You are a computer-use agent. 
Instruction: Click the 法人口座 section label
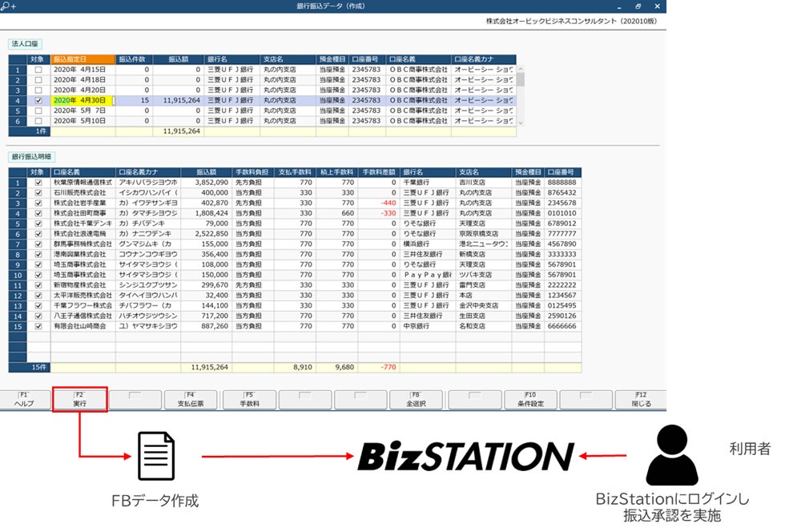[x=25, y=43]
